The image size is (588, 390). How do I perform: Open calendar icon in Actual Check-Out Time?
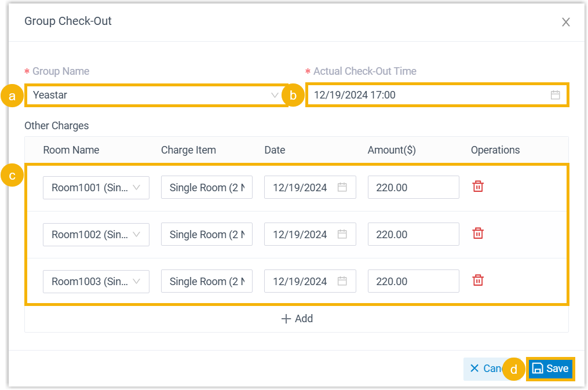[555, 95]
